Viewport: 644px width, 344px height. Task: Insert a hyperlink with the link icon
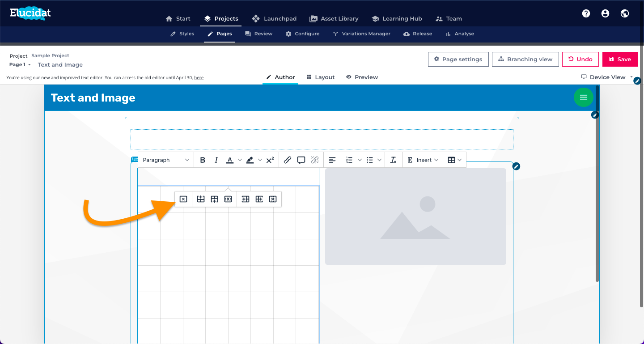pos(288,160)
